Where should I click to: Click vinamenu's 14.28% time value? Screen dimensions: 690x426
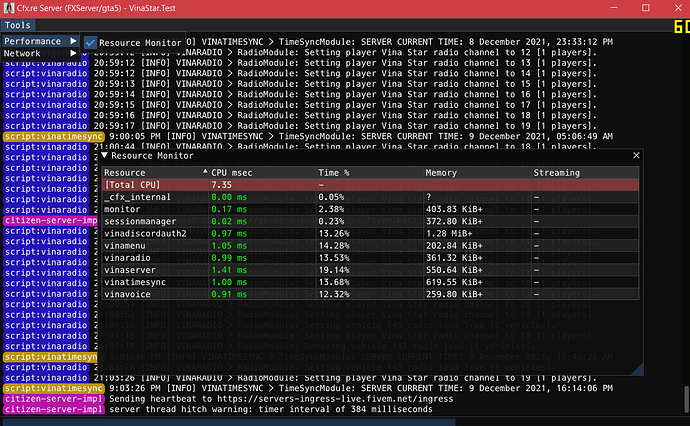click(334, 246)
